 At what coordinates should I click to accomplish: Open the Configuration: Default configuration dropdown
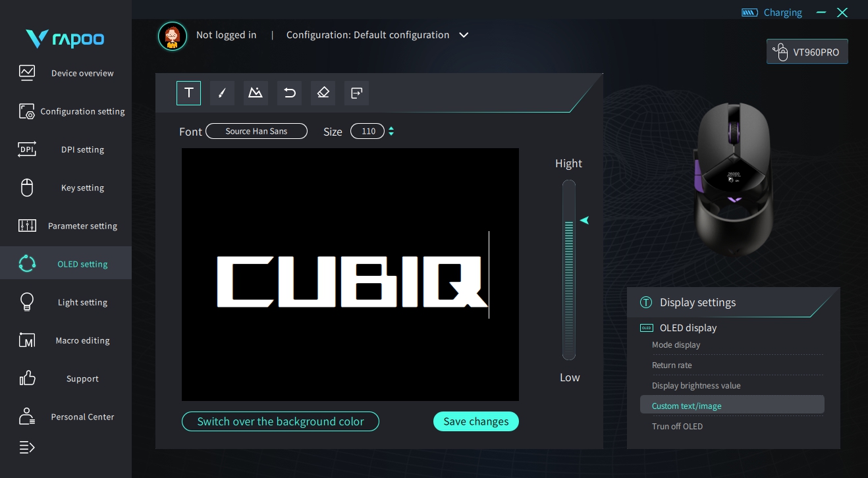377,35
